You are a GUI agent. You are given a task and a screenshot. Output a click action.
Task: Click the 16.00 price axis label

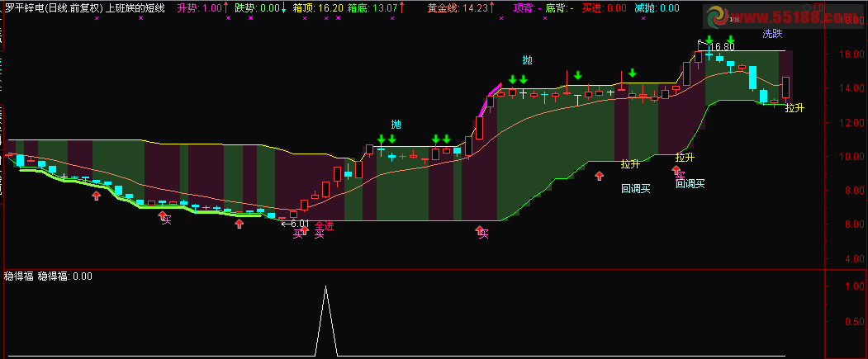point(851,54)
